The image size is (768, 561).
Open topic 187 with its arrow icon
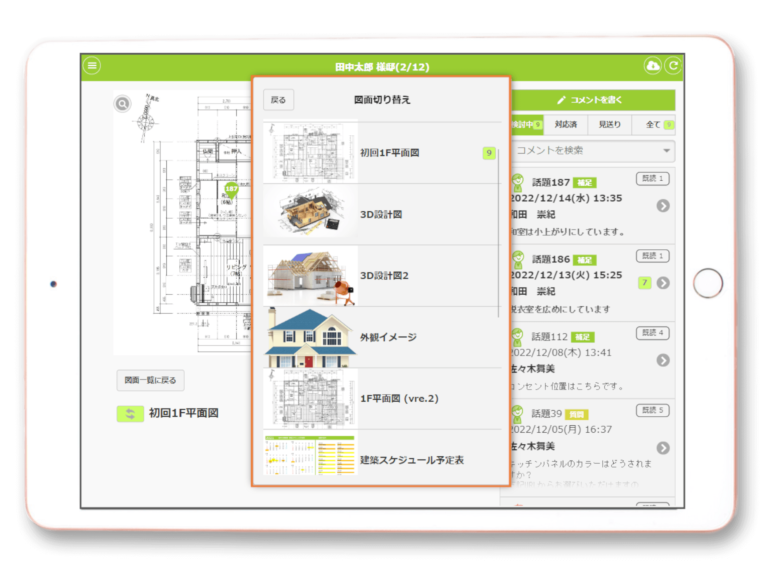(663, 206)
